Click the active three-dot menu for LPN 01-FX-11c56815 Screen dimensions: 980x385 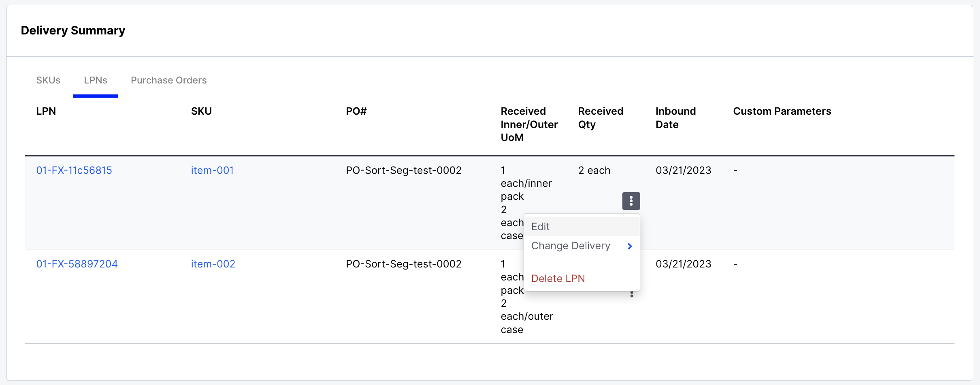pyautogui.click(x=631, y=201)
